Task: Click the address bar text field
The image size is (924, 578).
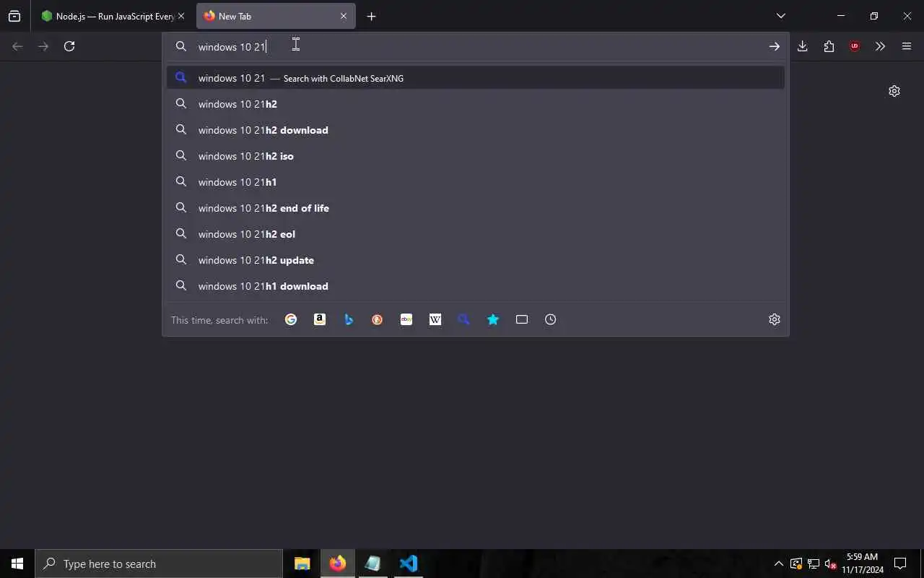Action: (x=476, y=46)
